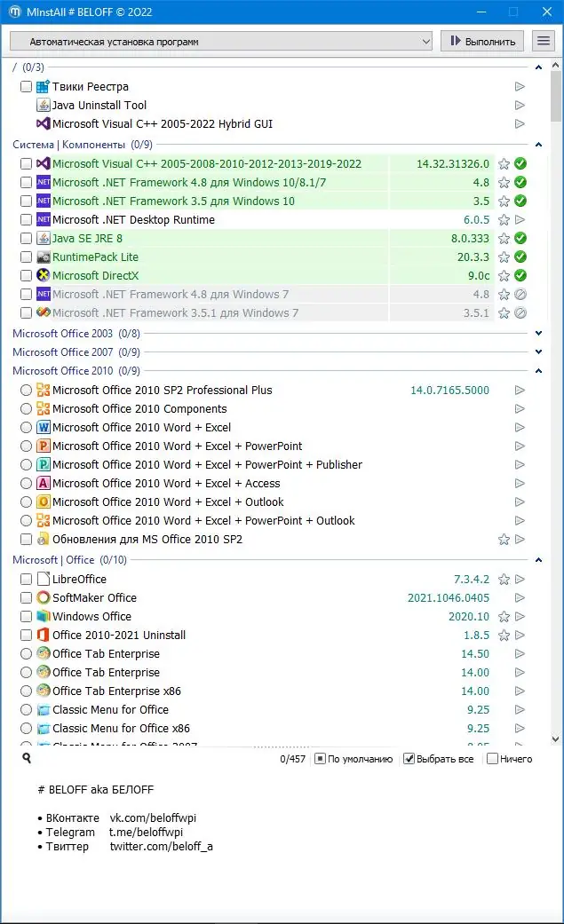This screenshot has height=924, width=564.
Task: Star the LibreOffice entry
Action: [504, 580]
